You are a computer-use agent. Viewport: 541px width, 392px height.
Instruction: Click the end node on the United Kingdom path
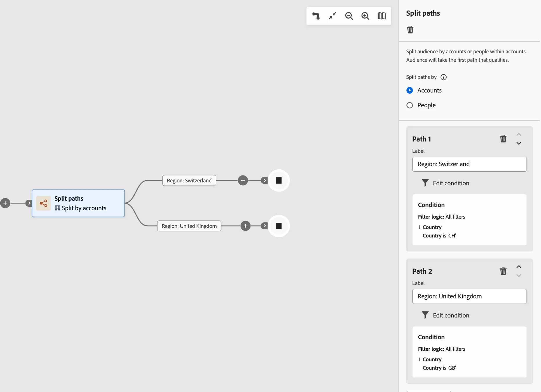point(279,226)
